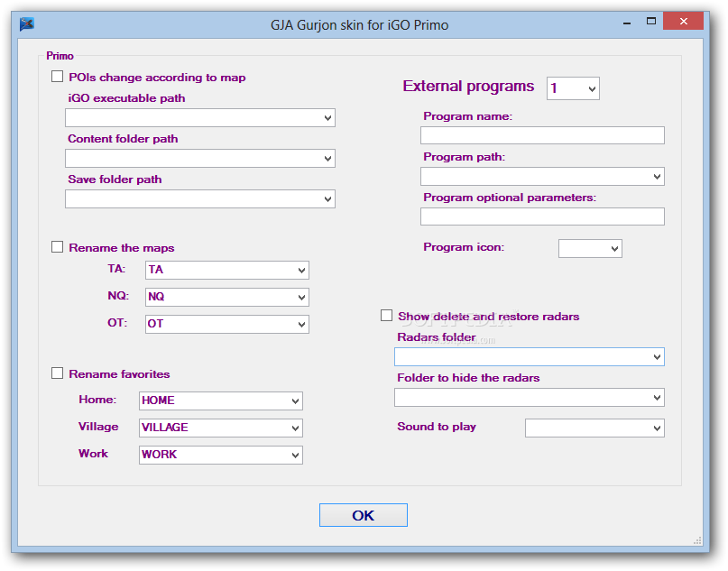
Task: Minimize the GJA Gurjon skin window
Action: pyautogui.click(x=627, y=22)
